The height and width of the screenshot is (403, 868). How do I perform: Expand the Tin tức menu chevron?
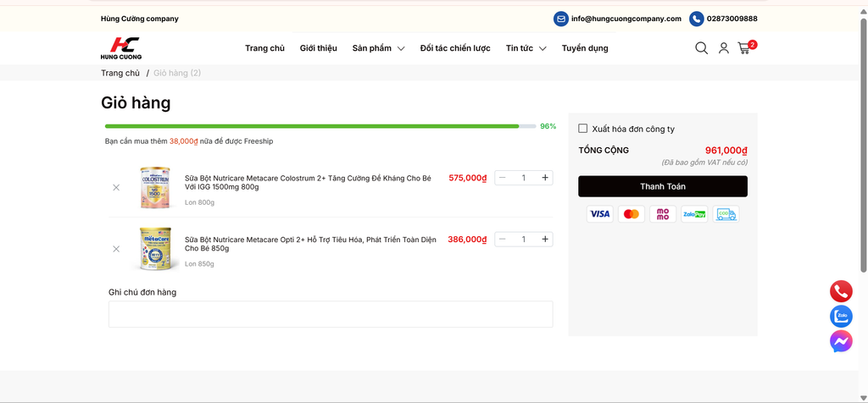tap(542, 48)
